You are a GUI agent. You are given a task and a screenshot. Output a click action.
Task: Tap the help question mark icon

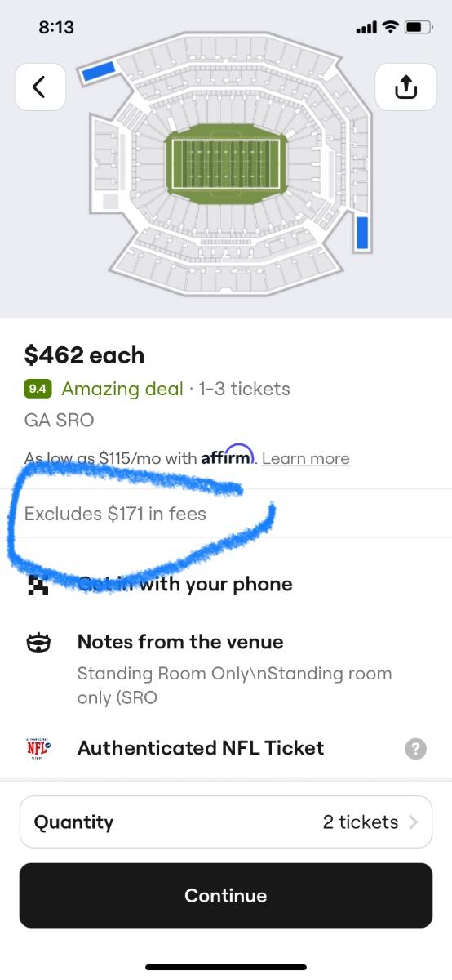tap(415, 749)
